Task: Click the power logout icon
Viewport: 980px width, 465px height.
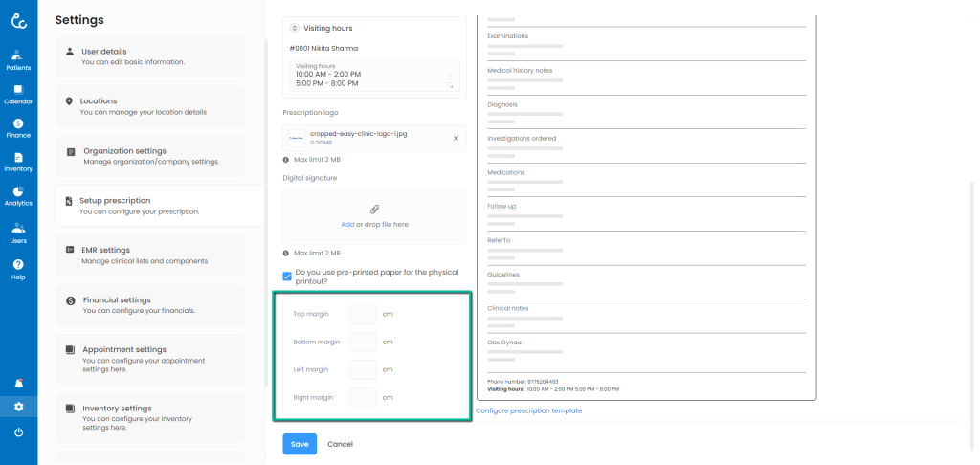Action: click(x=18, y=432)
